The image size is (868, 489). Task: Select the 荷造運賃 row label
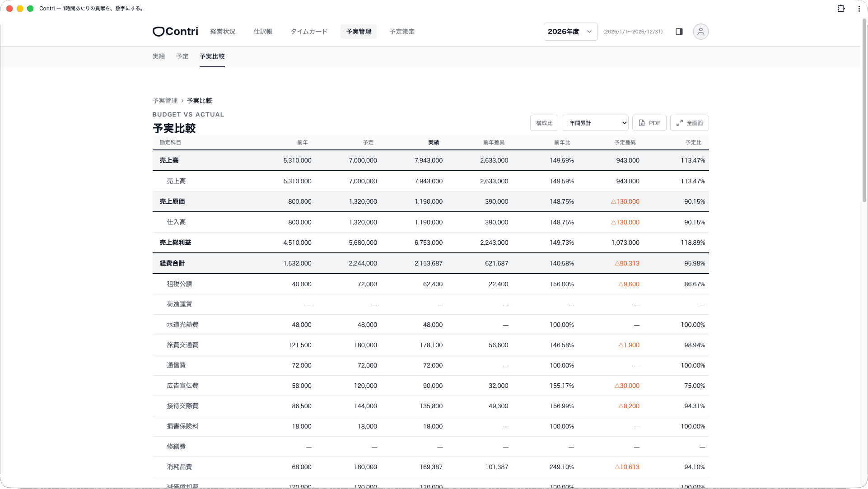coord(179,304)
